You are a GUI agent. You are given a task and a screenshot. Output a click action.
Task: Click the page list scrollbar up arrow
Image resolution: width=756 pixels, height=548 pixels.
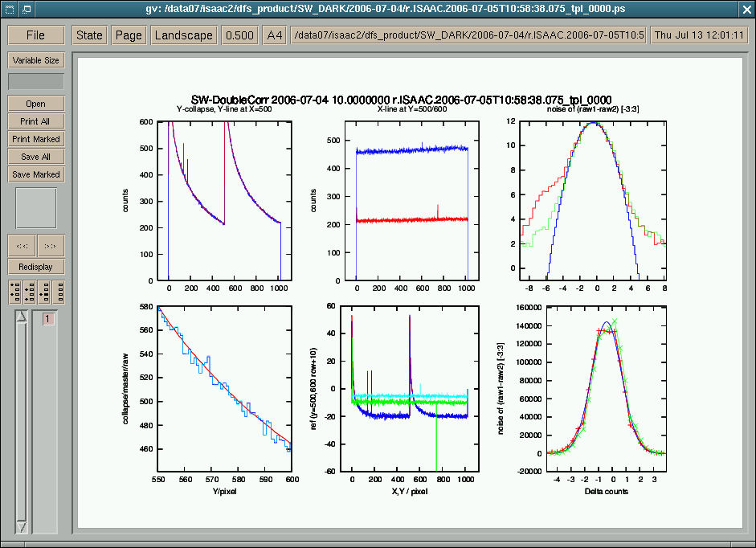click(22, 317)
